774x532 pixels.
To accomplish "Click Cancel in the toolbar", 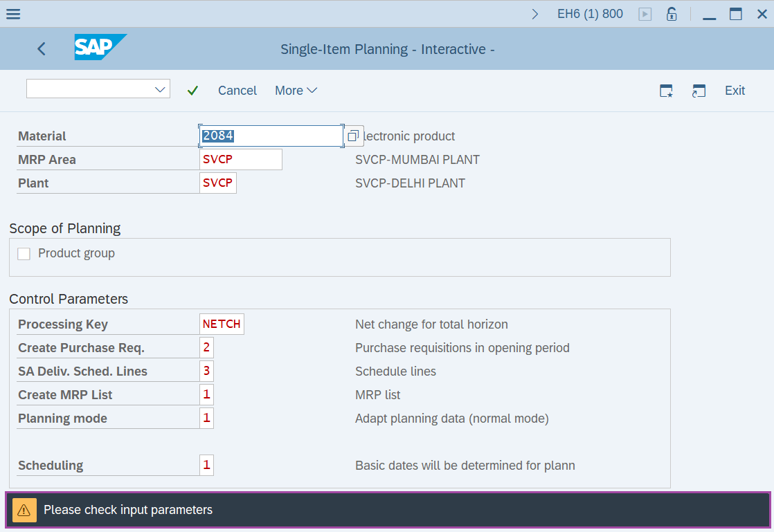I will pos(237,91).
